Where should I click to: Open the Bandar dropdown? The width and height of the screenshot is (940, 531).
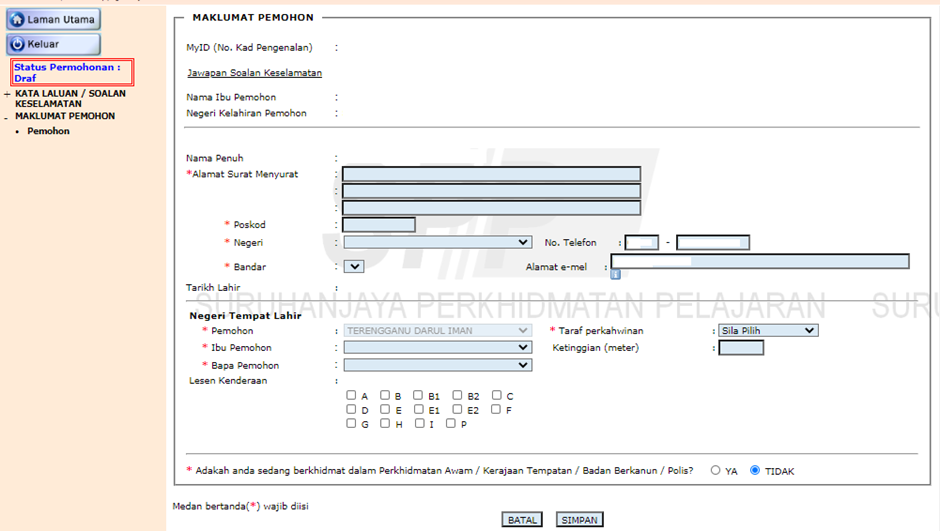tap(354, 267)
